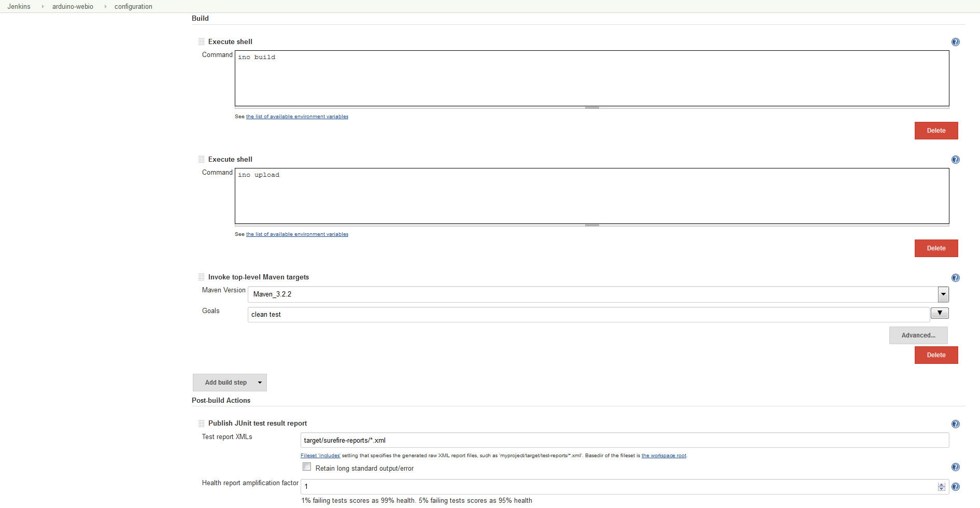This screenshot has width=980, height=508.
Task: Open the menu arrow after Jenkins breadcrumb
Action: [42, 6]
